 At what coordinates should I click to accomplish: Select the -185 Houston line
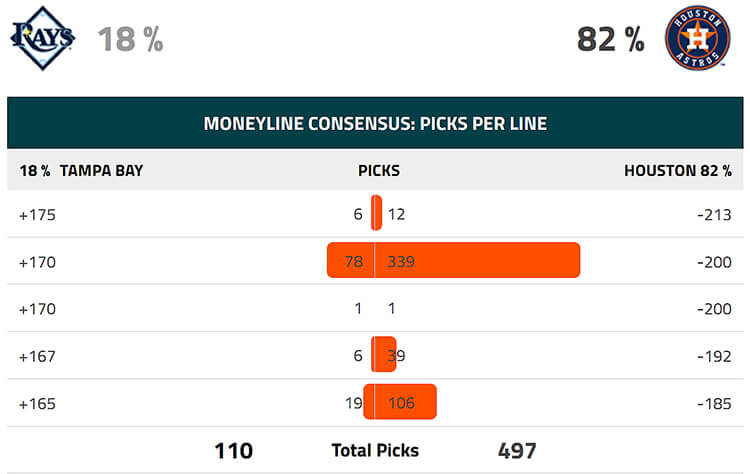(714, 404)
